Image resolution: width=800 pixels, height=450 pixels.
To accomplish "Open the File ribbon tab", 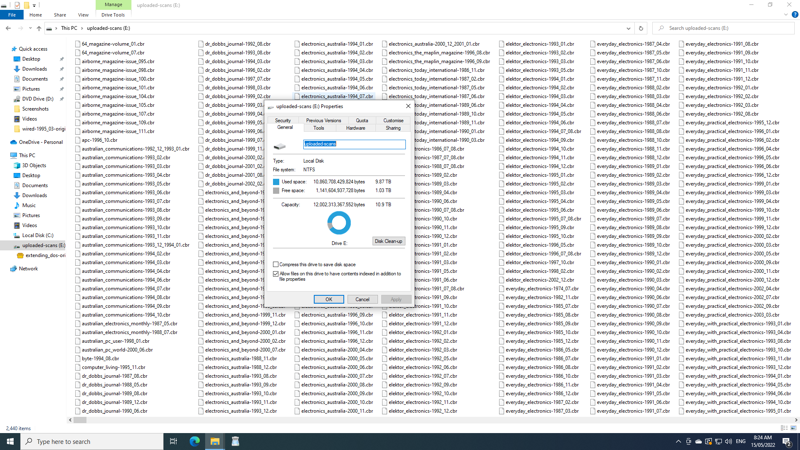I will tap(12, 15).
